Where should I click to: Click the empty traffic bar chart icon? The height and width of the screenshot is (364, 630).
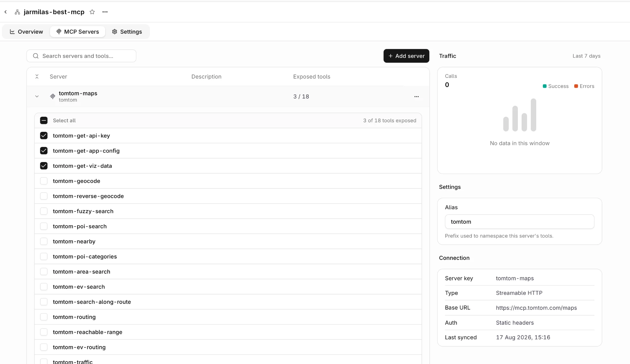520,115
